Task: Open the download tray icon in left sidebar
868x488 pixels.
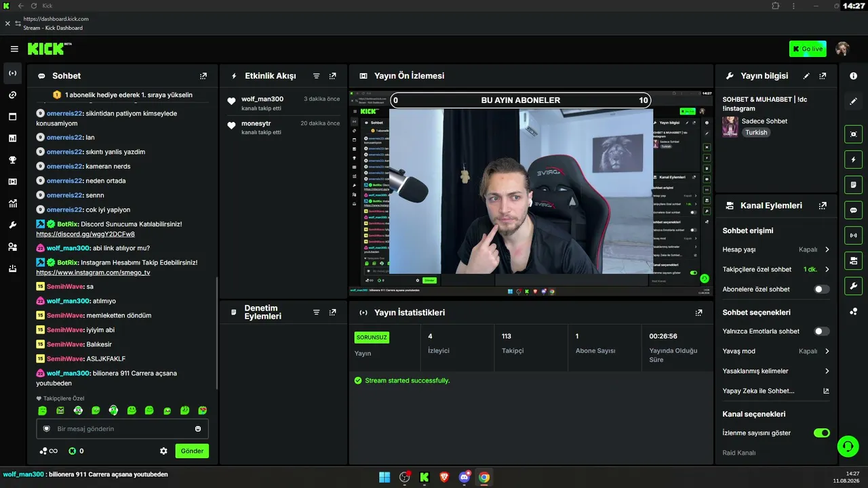Action: [x=12, y=268]
